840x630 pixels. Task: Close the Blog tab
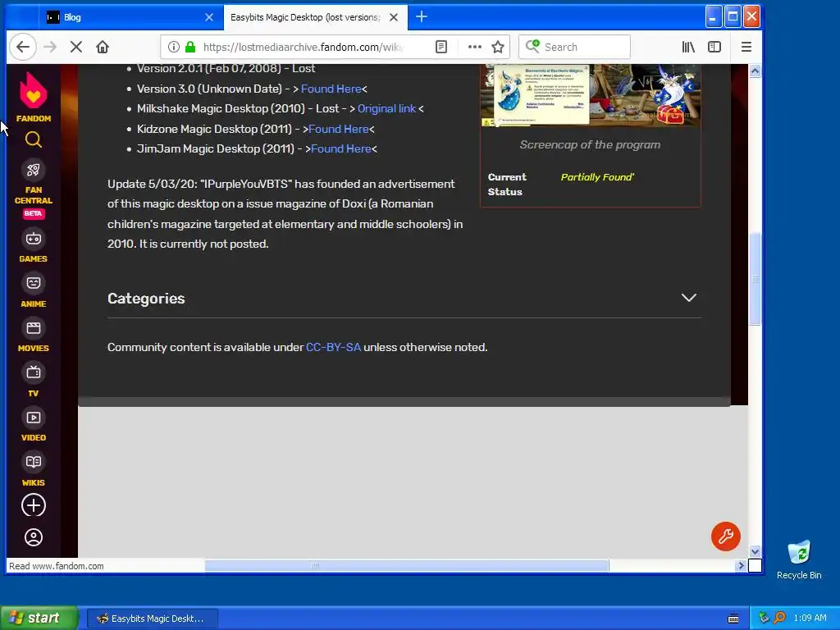pyautogui.click(x=209, y=17)
